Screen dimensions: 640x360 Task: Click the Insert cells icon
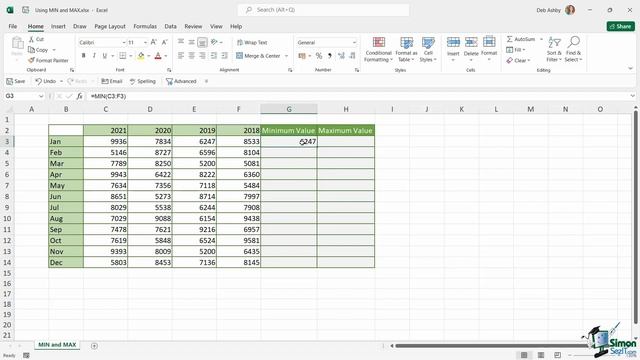coord(453,42)
